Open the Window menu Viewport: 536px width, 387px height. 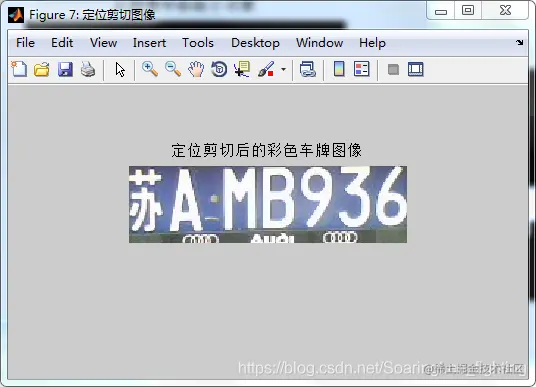pyautogui.click(x=320, y=43)
